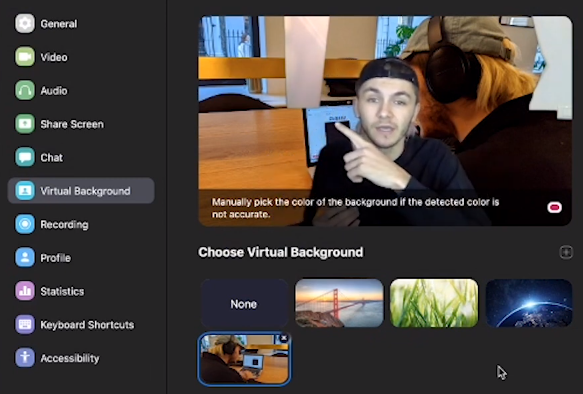Click the video preview area
This screenshot has width=583, height=394.
tap(385, 121)
